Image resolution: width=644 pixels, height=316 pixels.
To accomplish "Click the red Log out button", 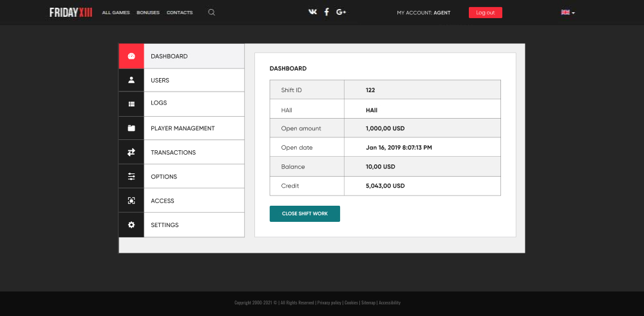I will [x=485, y=12].
